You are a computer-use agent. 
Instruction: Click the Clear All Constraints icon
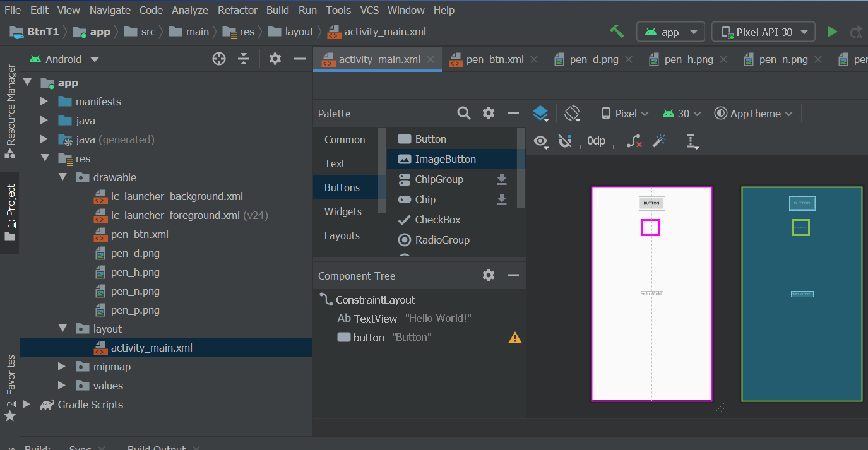[634, 141]
